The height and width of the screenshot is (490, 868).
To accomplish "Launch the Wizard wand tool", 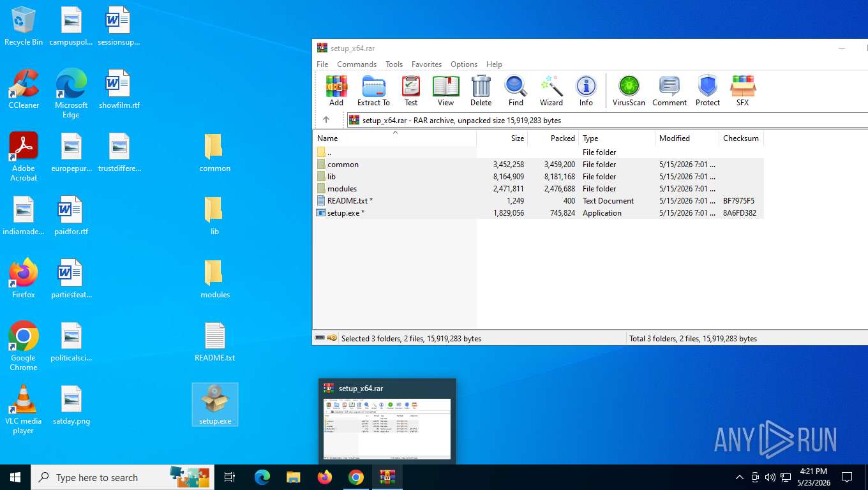I will 551,91.
